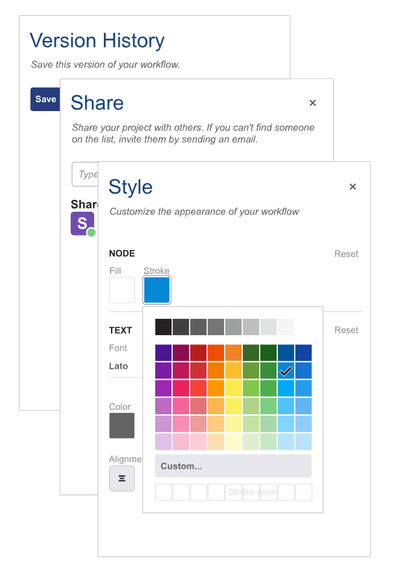The width and height of the screenshot is (400, 578).
Task: Open the text Color gray swatch
Action: [x=122, y=425]
